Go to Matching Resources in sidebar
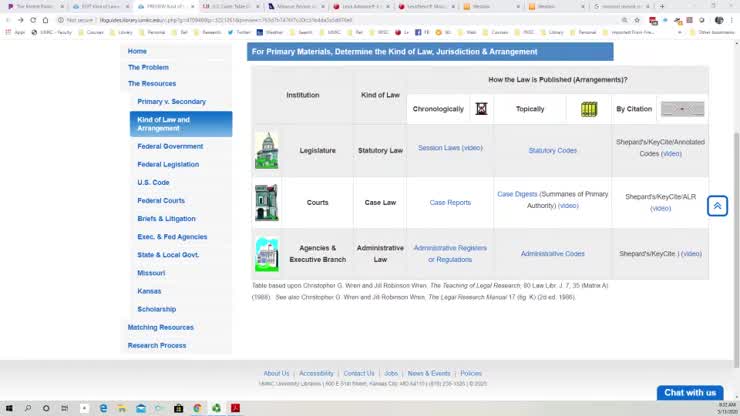The width and height of the screenshot is (740, 416). click(160, 327)
